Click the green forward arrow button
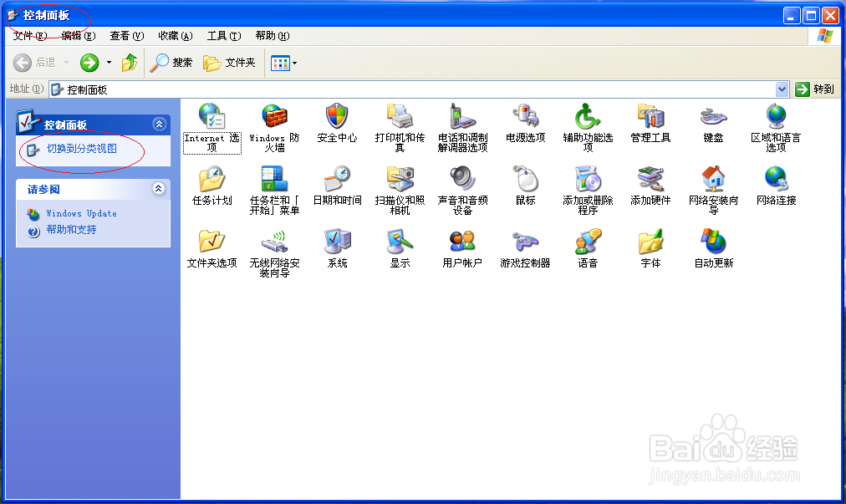 (x=89, y=63)
